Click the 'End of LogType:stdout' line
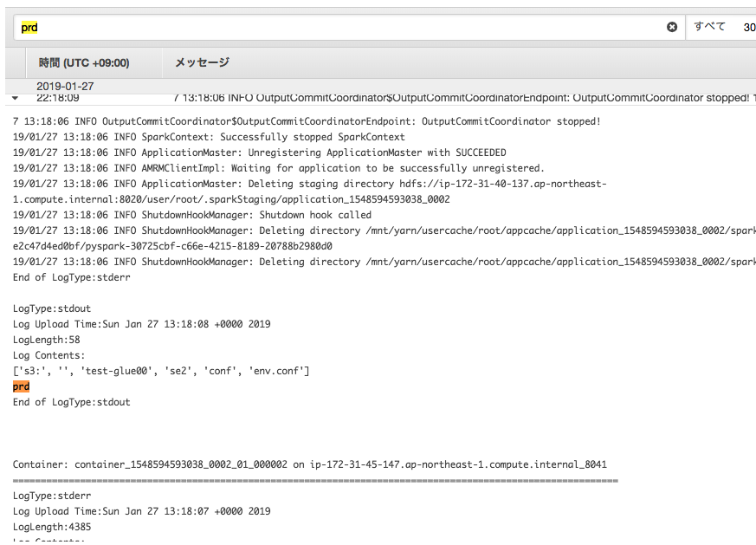 [71, 402]
